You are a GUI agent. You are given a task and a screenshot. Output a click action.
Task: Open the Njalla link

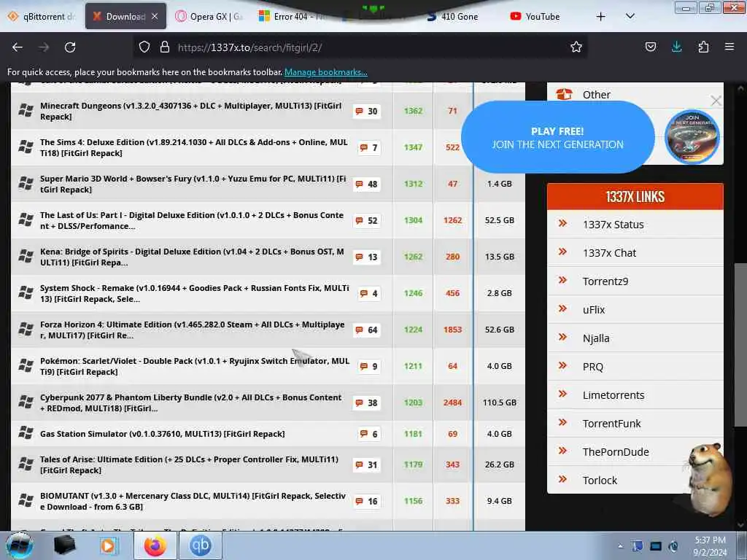coord(596,338)
